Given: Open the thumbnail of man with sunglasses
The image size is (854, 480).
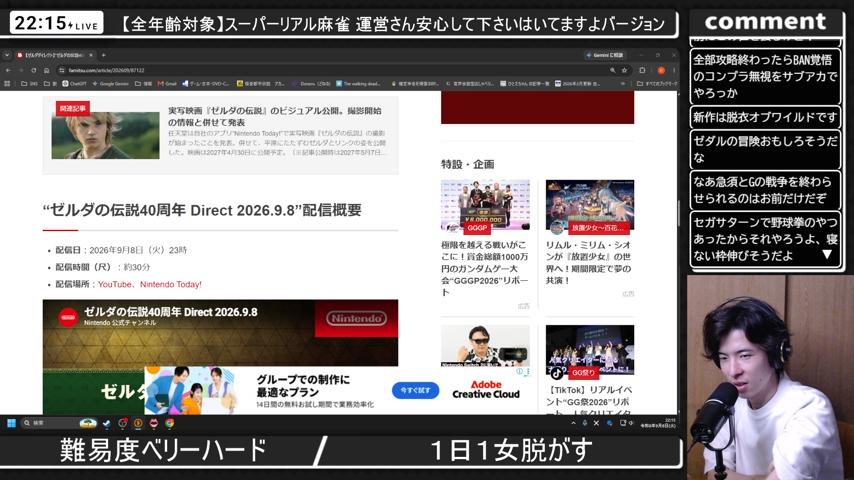Looking at the screenshot, I should [485, 345].
